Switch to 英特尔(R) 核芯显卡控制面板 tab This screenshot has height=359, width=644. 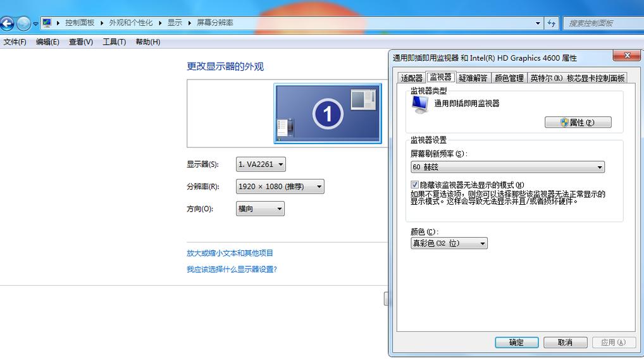pyautogui.click(x=577, y=78)
